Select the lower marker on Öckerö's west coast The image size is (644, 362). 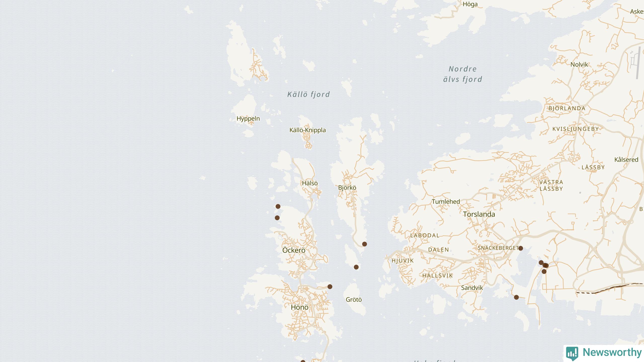tap(277, 218)
